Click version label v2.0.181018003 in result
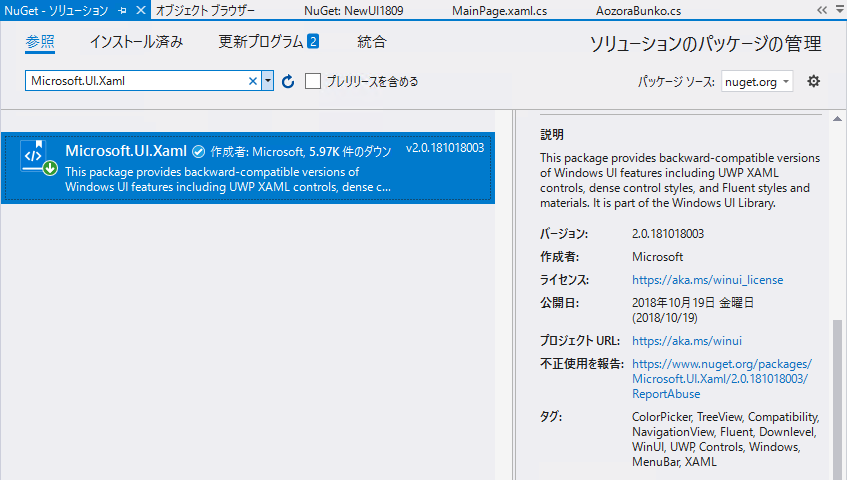Screen dimensions: 847x480 (445, 148)
